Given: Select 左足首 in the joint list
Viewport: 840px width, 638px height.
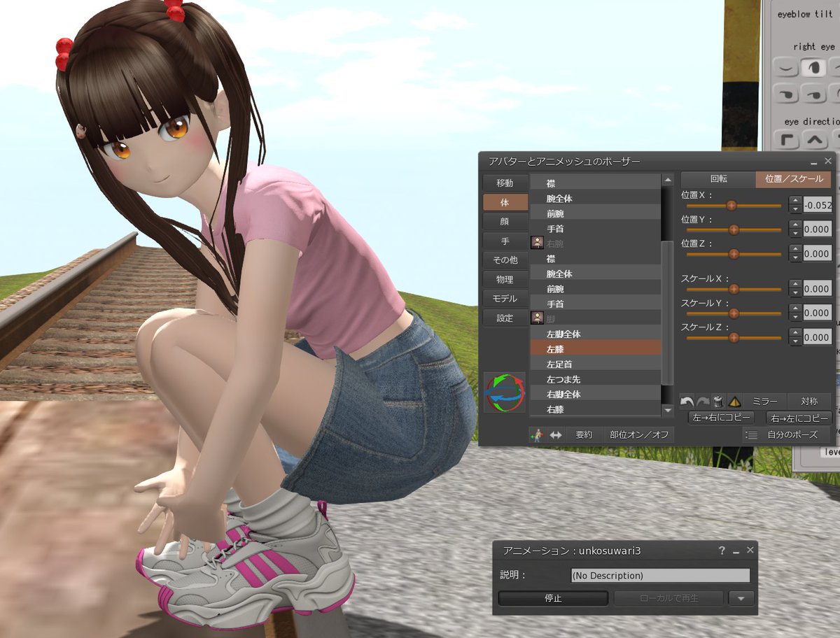Looking at the screenshot, I should point(596,364).
